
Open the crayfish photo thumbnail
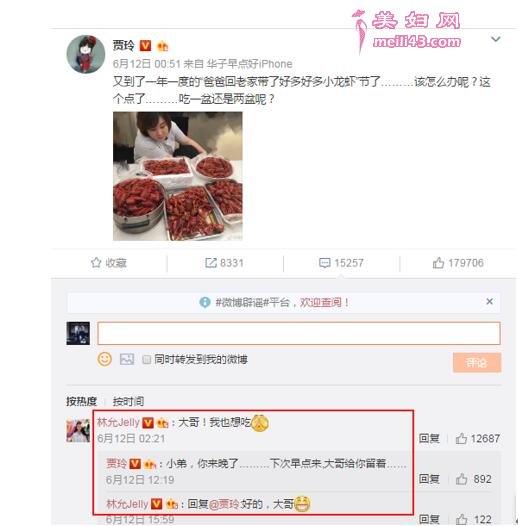pyautogui.click(x=178, y=176)
